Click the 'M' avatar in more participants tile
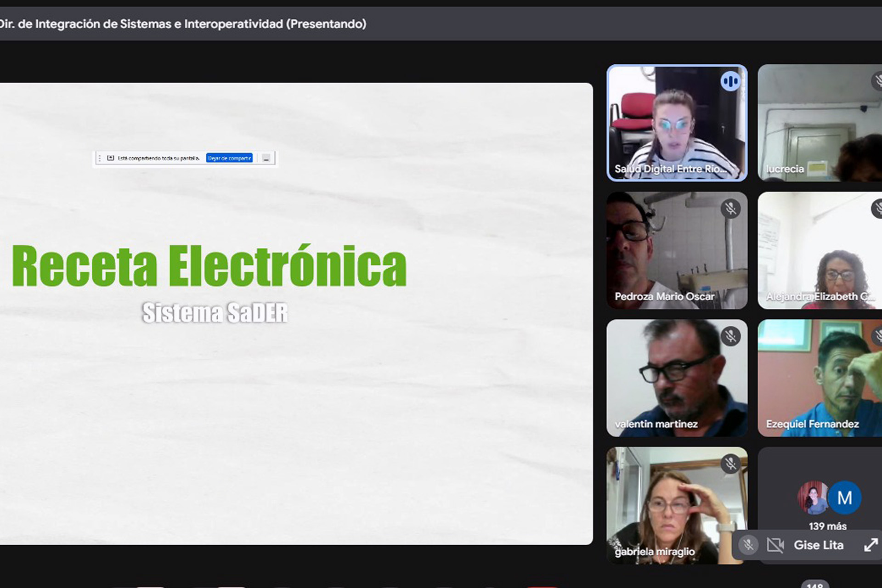 pyautogui.click(x=844, y=498)
